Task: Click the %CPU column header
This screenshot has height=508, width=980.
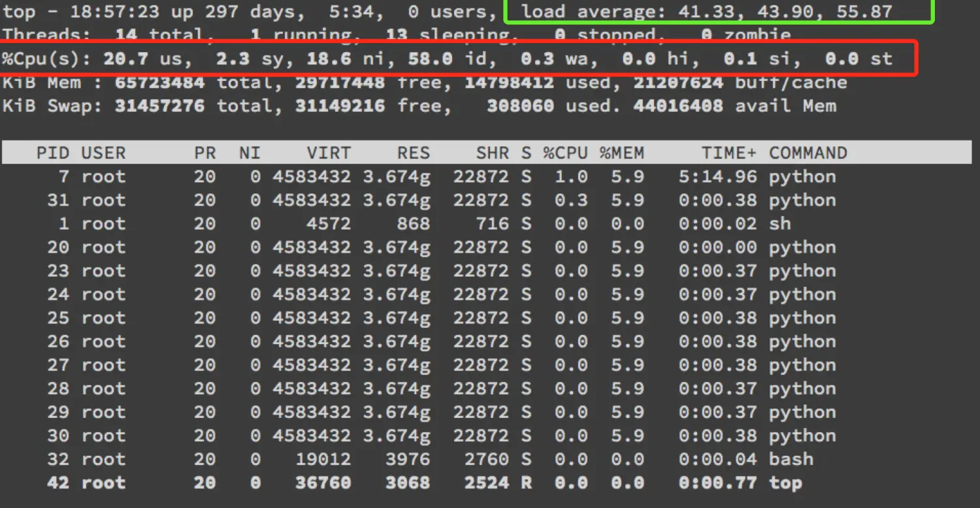Action: pyautogui.click(x=566, y=153)
